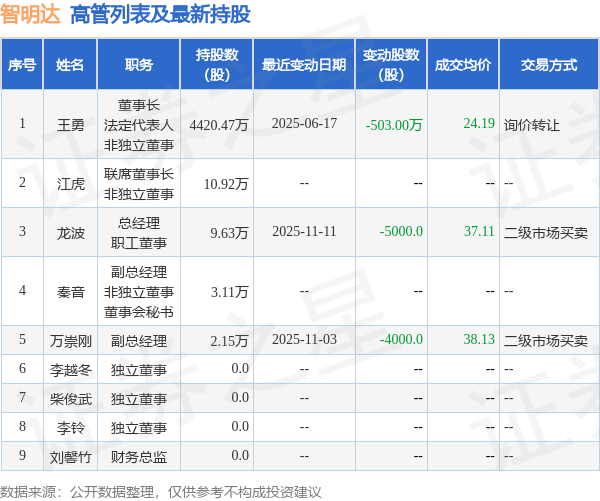Select the 序号 column header

coord(22,65)
